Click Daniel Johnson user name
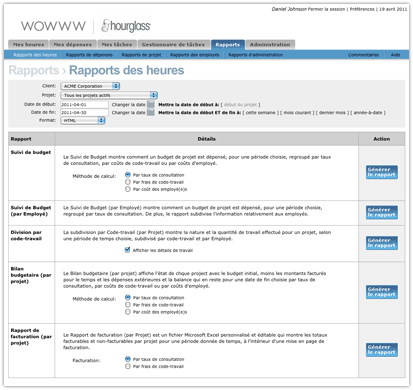The image size is (413, 390). point(289,9)
